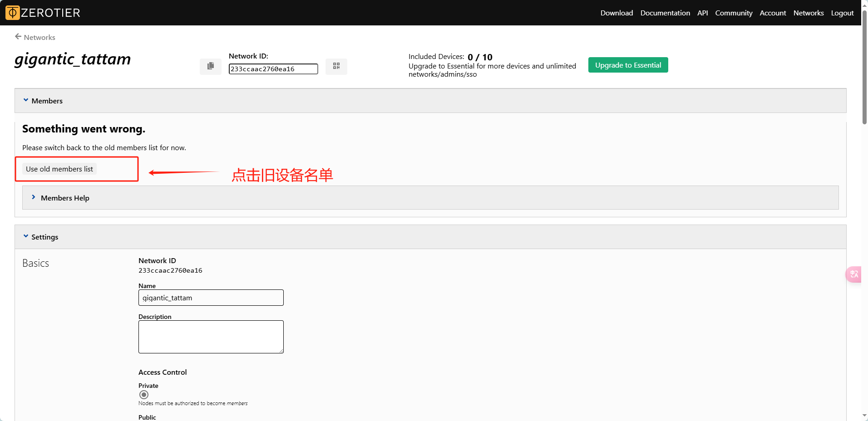Click the page vertical scrollbar
The height and width of the screenshot is (421, 868).
point(864,68)
